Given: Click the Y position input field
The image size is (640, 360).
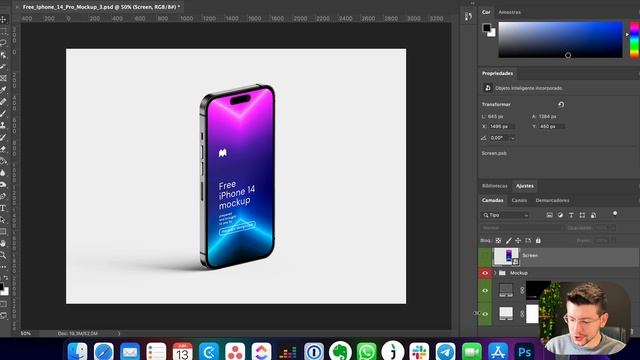Looking at the screenshot, I should [x=551, y=127].
